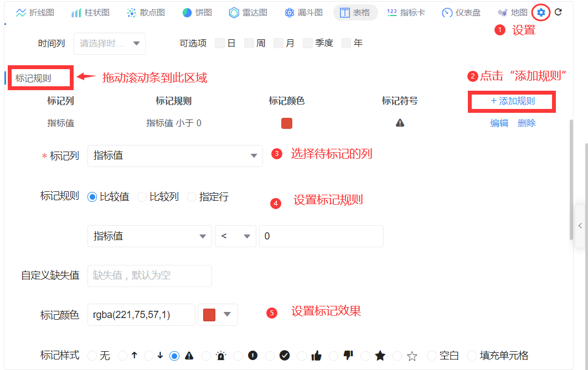This screenshot has height=370, width=588.
Task: Collapse the side panel with the chevron
Action: tap(580, 226)
